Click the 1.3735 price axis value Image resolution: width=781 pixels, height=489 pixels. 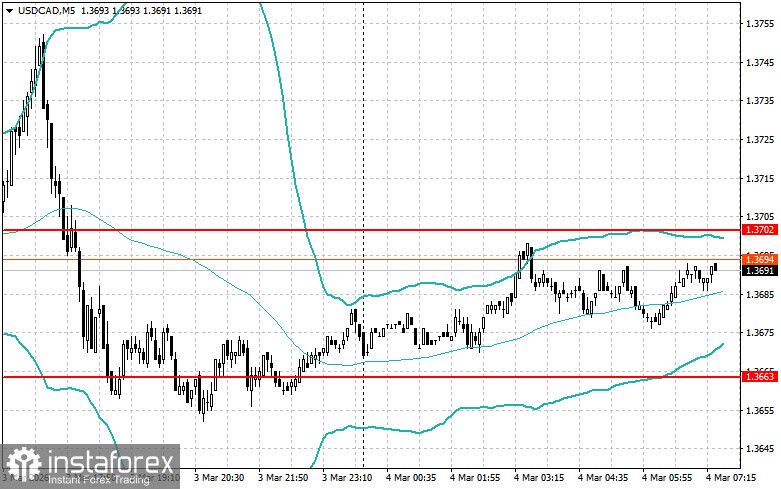tap(760, 101)
